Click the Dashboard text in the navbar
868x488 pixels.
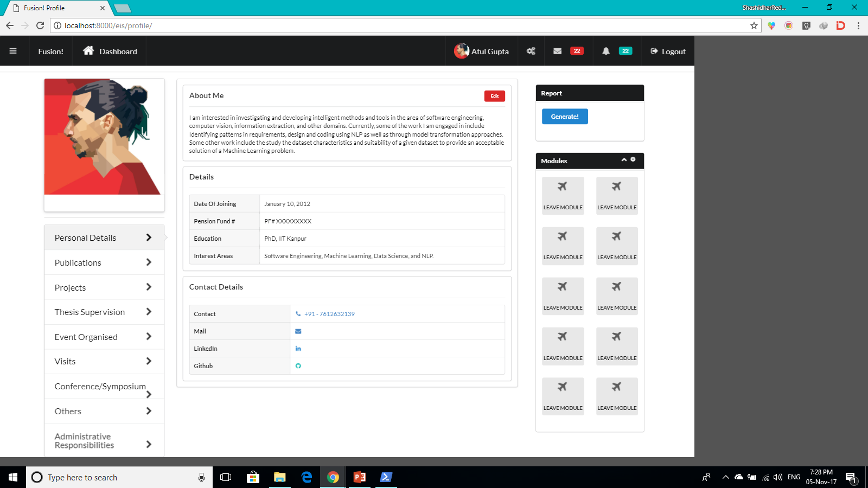point(118,52)
